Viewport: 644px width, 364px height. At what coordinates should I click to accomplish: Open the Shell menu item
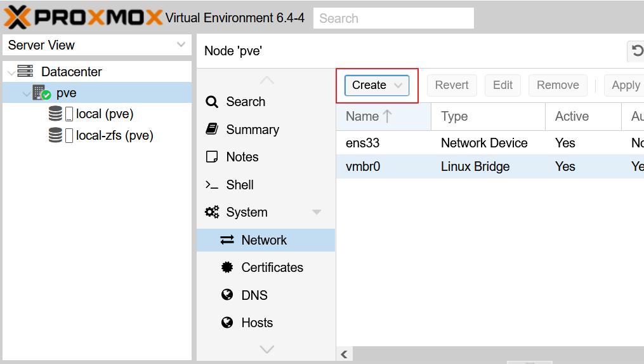point(240,185)
